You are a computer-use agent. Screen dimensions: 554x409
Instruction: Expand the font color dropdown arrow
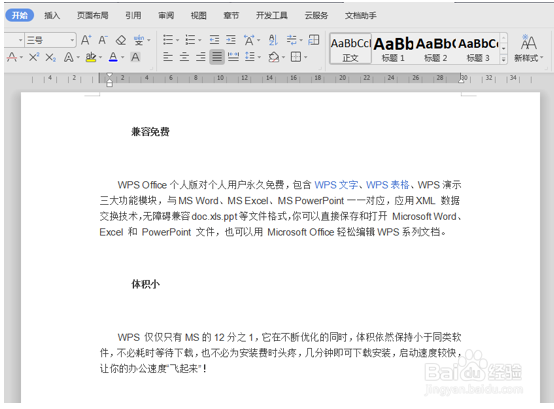[x=123, y=57]
